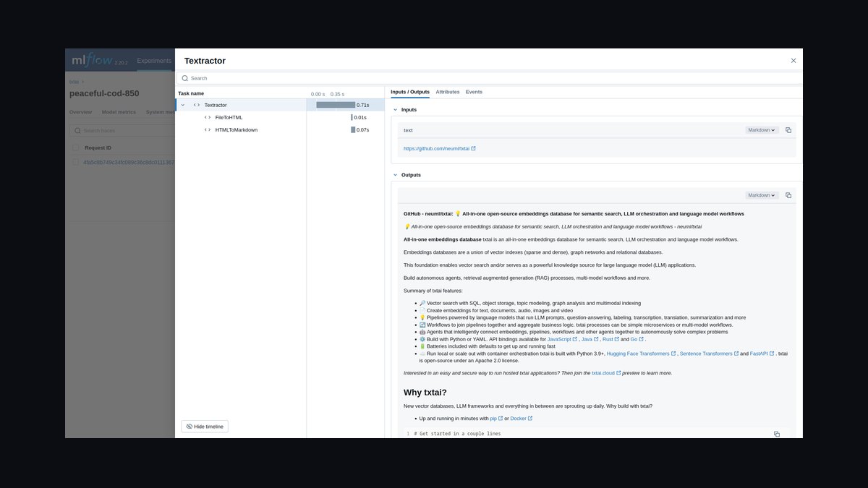
Task: Open the Markdown format dropdown for Outputs
Action: (x=762, y=195)
